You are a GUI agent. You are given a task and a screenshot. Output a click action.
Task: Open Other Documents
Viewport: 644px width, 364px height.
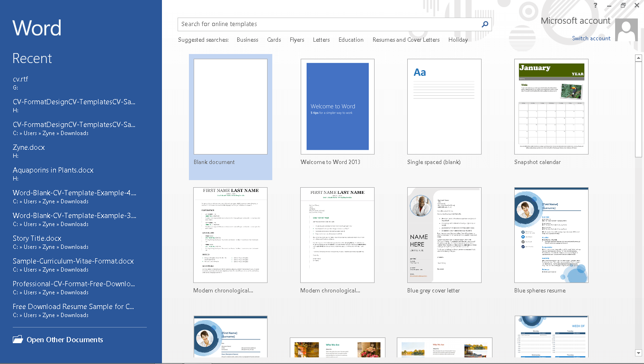click(x=65, y=339)
